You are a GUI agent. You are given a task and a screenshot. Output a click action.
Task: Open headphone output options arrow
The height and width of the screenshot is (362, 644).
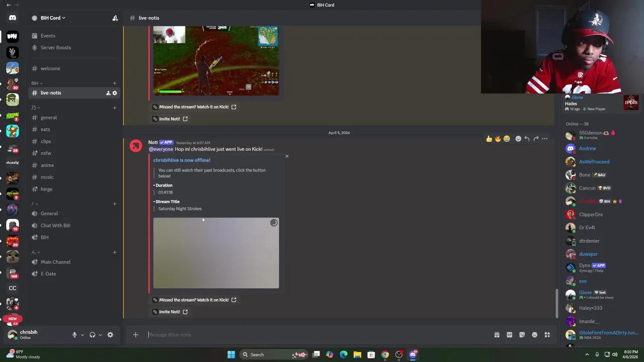(x=100, y=335)
